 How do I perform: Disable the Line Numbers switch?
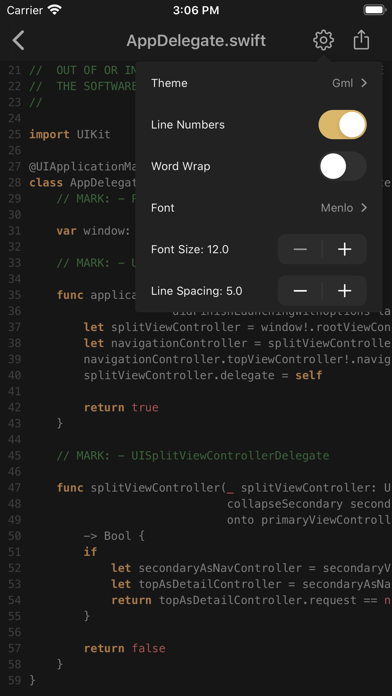[x=342, y=125]
